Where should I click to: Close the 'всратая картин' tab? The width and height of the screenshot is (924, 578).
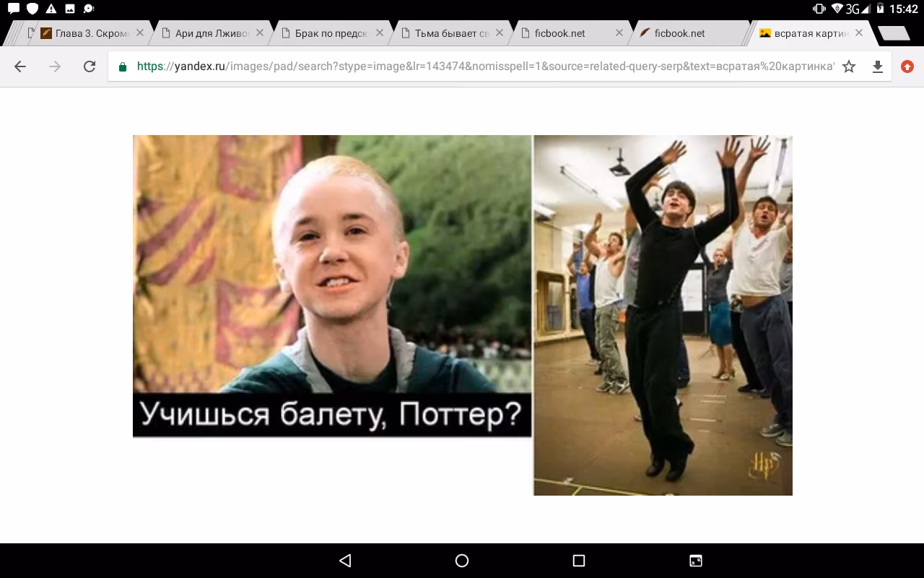click(859, 33)
